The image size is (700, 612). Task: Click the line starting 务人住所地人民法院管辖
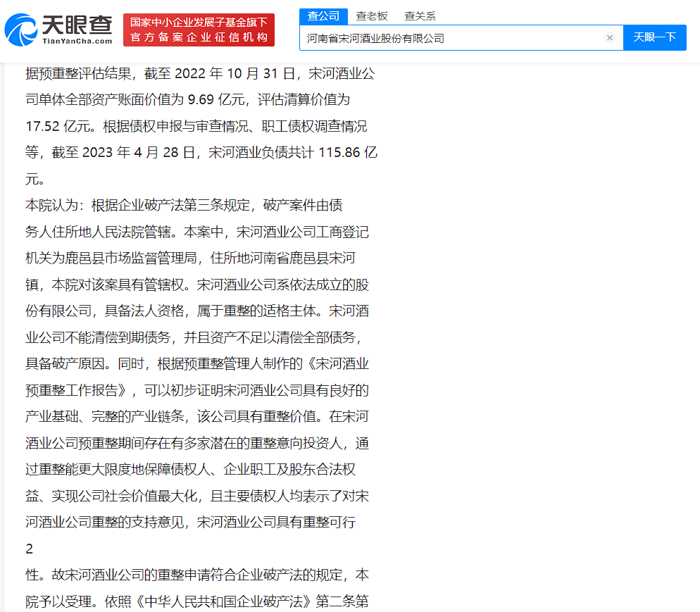coord(197,232)
